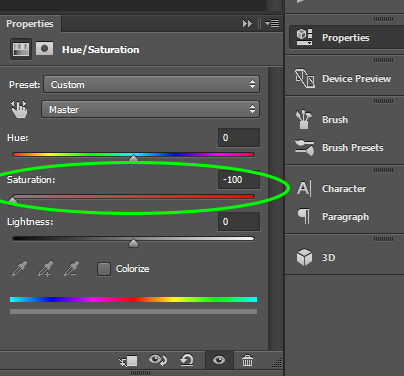
Task: Click the Lightness slider handle
Action: click(x=133, y=243)
